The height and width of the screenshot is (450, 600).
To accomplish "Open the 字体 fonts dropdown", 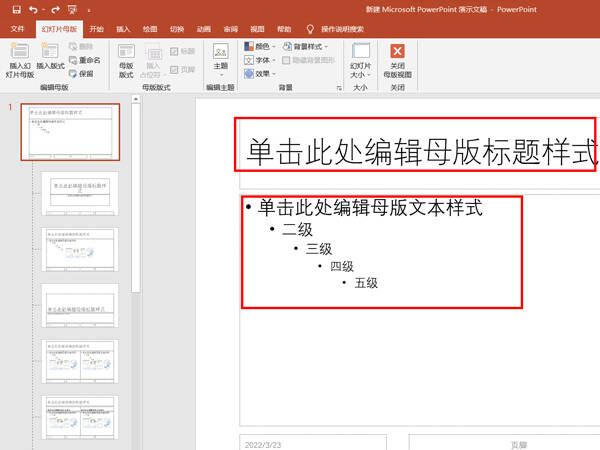I will tap(260, 60).
